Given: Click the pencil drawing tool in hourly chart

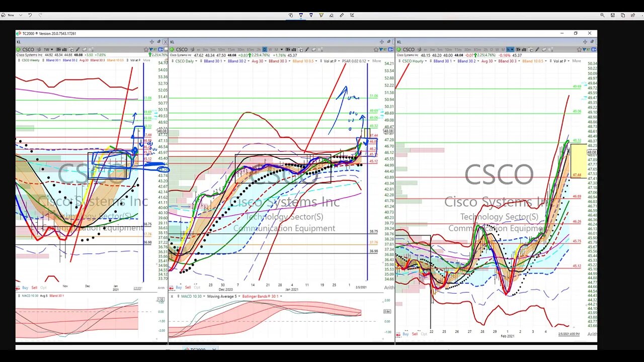Looking at the screenshot, I should (537, 49).
